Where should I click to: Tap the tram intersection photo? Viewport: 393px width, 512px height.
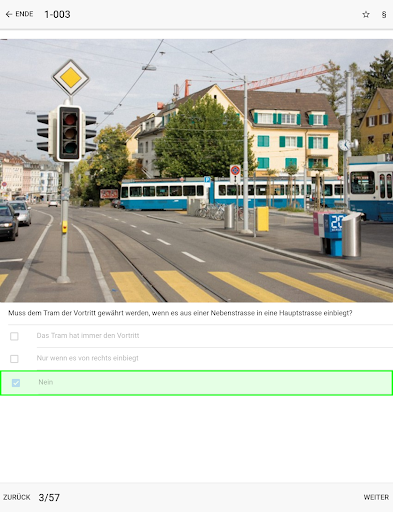click(196, 170)
